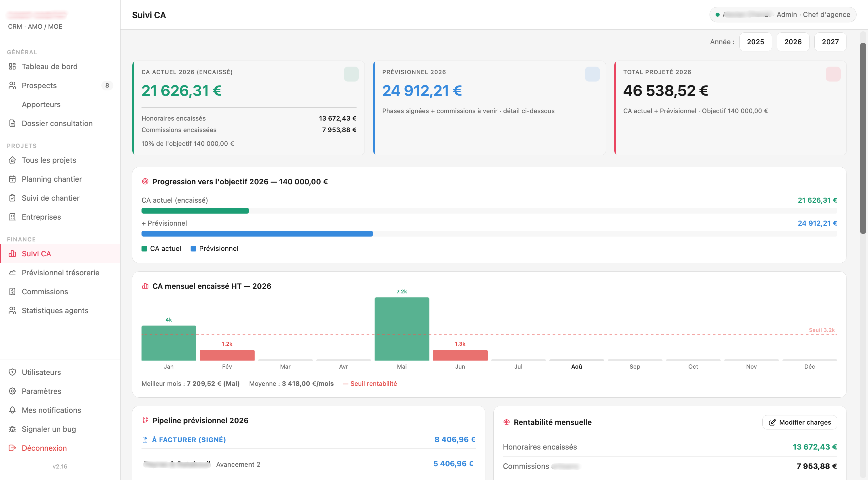Click the green CA actuel legend swatch
The width and height of the screenshot is (868, 480).
tap(144, 249)
